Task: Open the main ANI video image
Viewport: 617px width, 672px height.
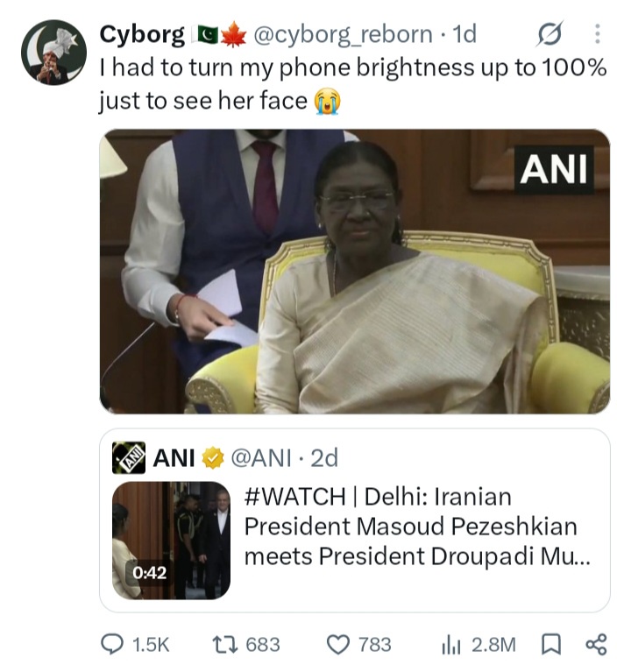Action: pos(355,272)
